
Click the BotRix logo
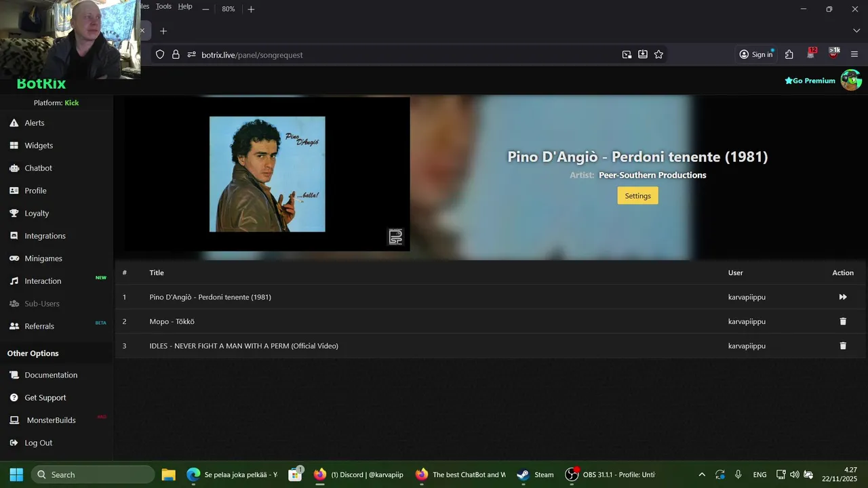coord(41,84)
